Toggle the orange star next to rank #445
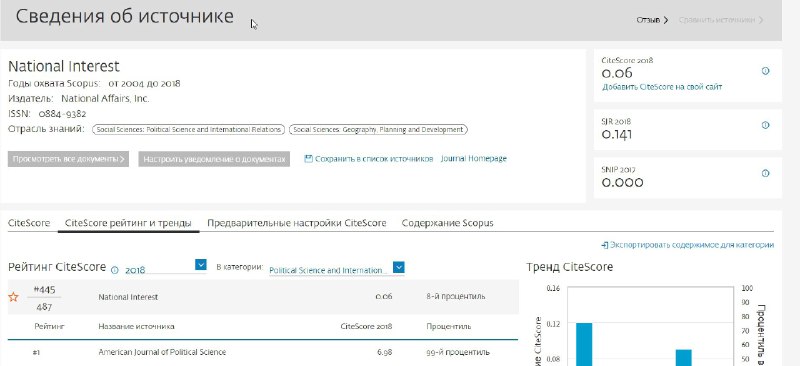Viewport: 800px width, 366px height. [x=13, y=297]
